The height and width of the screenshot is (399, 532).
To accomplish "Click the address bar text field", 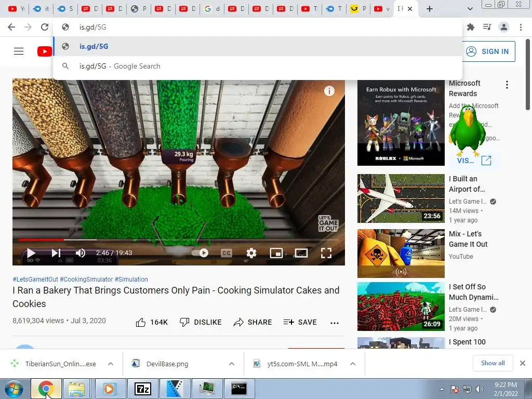I will 258,27.
